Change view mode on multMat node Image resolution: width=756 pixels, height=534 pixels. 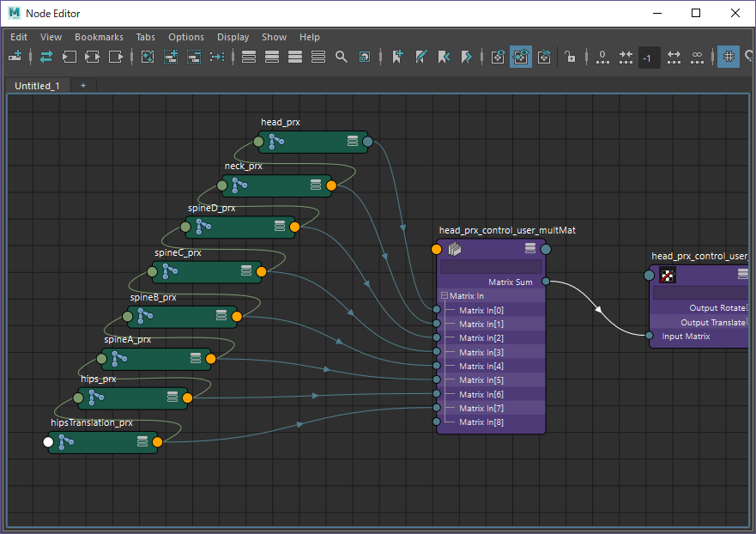pos(529,249)
